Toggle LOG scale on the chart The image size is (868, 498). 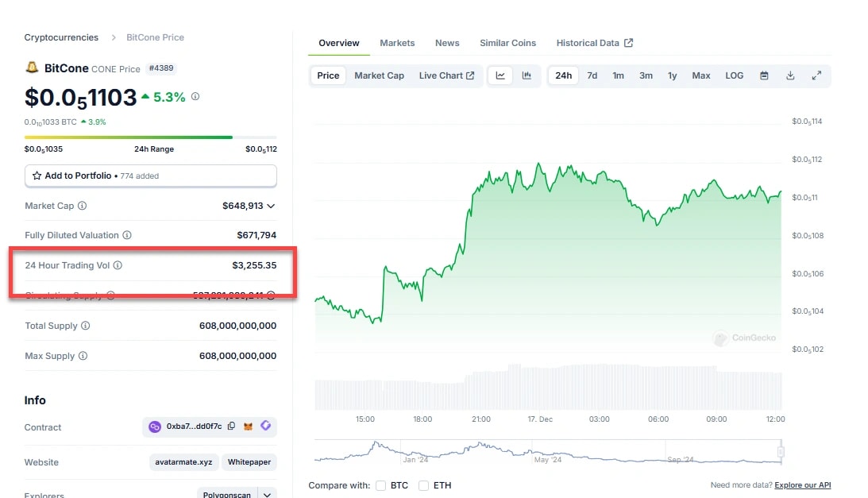click(x=735, y=75)
